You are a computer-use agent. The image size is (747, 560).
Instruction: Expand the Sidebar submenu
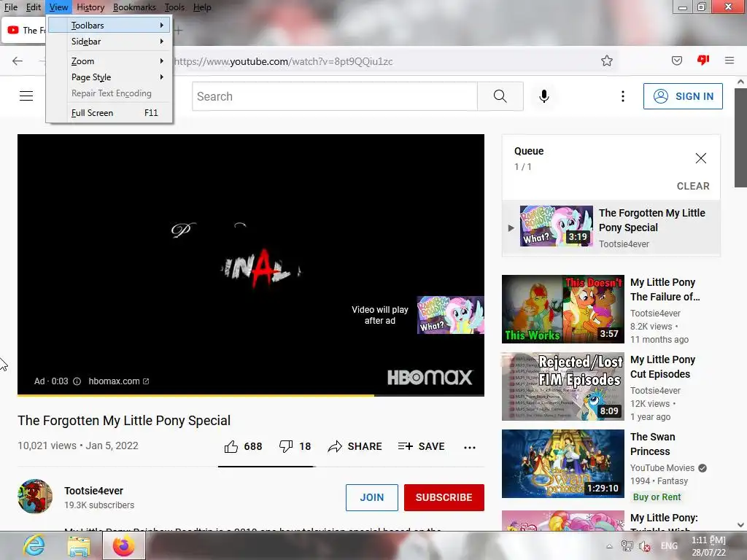coord(109,42)
